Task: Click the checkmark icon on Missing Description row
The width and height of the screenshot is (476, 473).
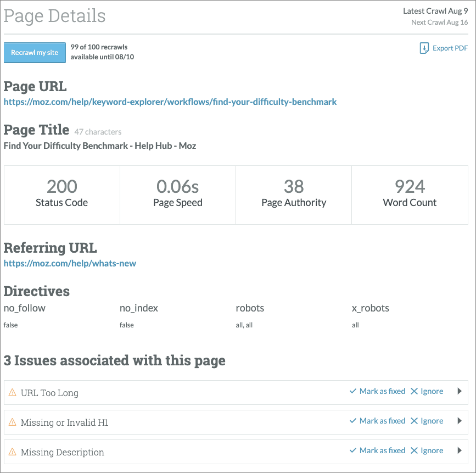Action: click(x=352, y=450)
